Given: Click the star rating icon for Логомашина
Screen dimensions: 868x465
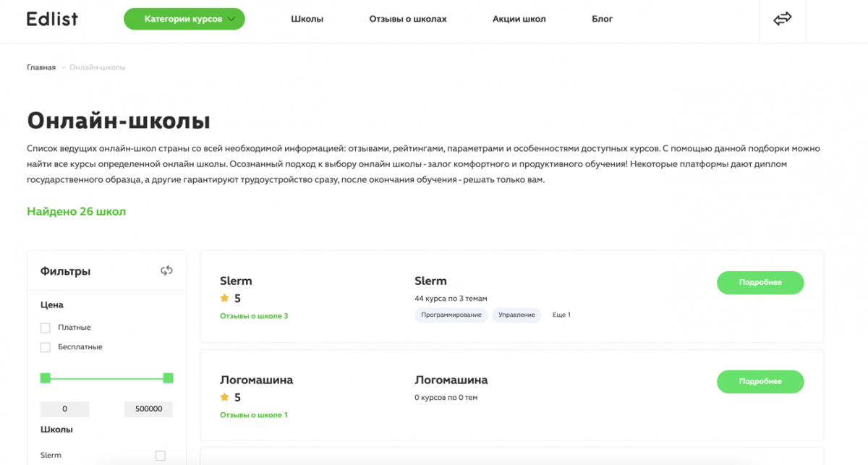Looking at the screenshot, I should point(224,397).
